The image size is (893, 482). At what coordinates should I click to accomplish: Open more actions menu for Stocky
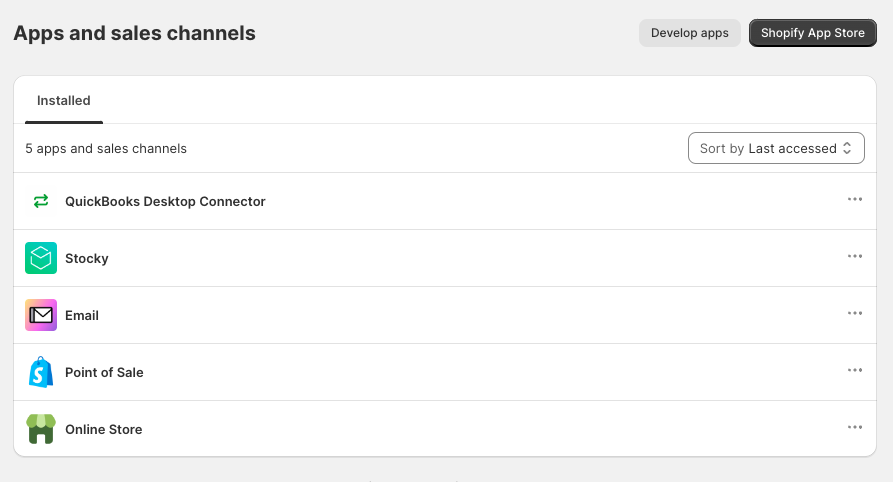pos(855,256)
